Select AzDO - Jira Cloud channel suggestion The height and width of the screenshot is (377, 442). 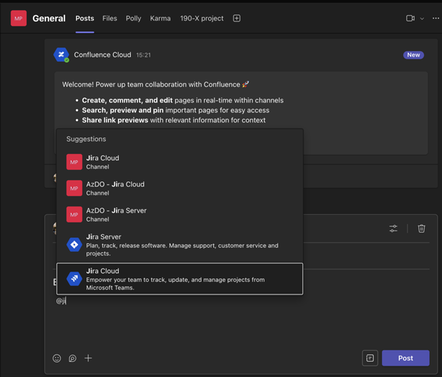coord(180,188)
